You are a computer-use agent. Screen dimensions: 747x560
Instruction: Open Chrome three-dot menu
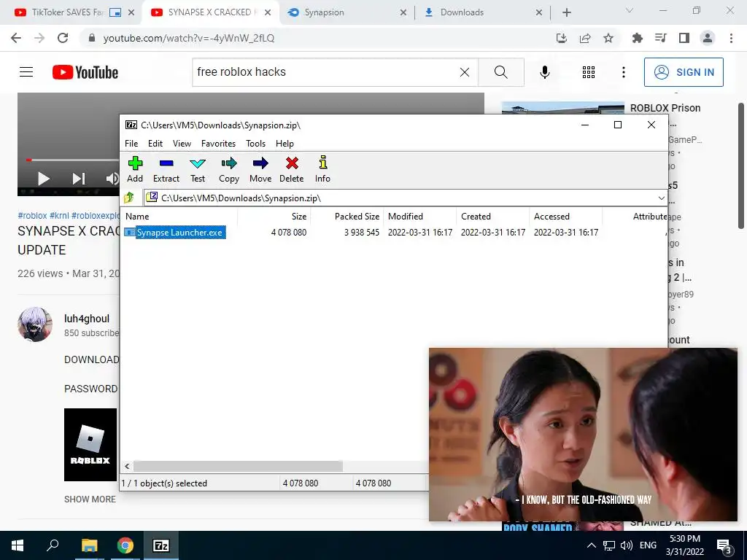(731, 38)
